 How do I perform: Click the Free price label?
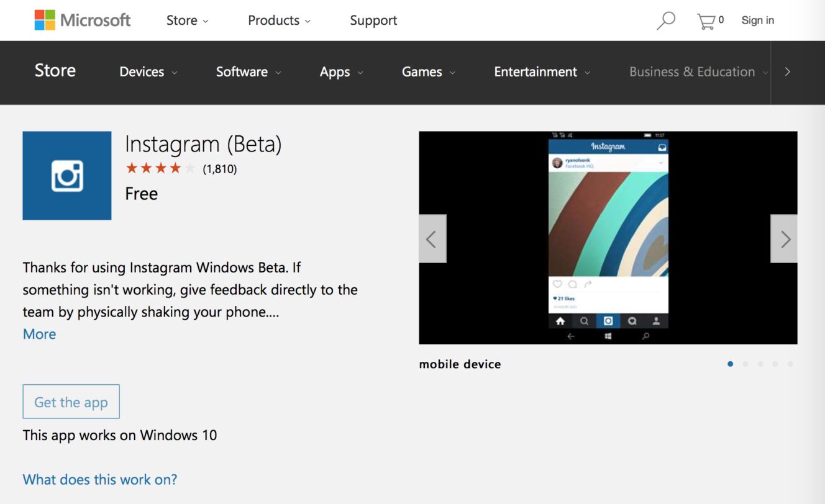[x=142, y=194]
